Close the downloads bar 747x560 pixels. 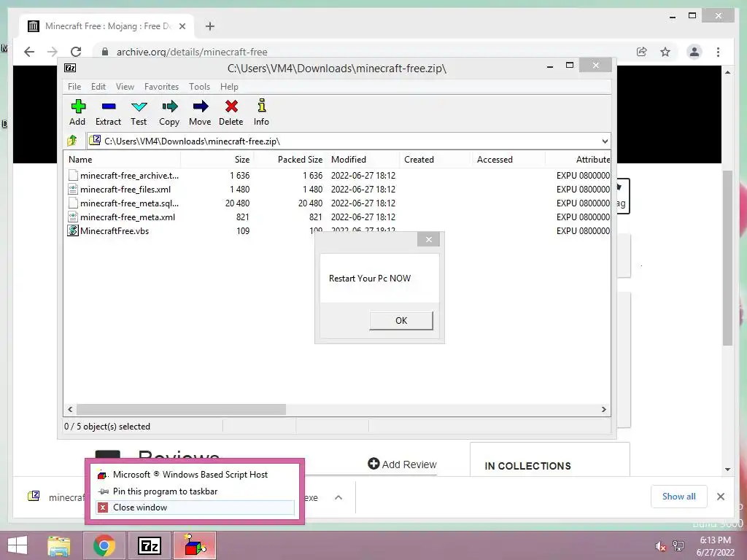pyautogui.click(x=721, y=497)
